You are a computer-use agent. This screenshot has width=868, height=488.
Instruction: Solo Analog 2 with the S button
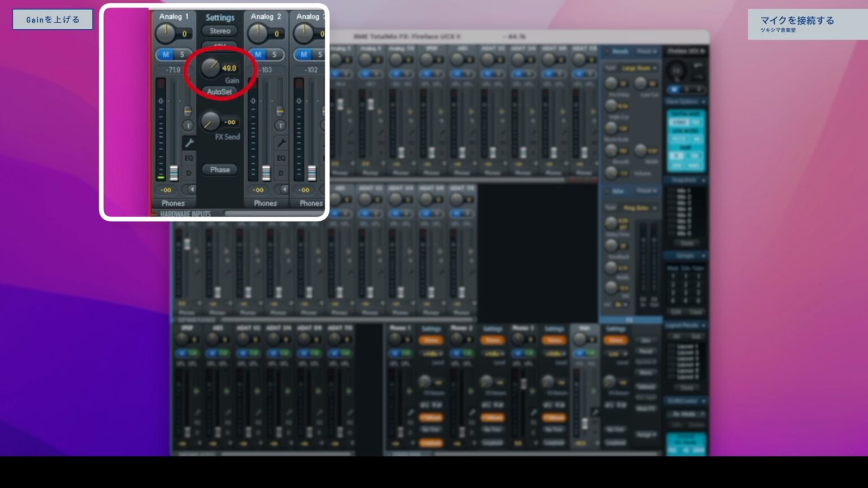pos(274,53)
